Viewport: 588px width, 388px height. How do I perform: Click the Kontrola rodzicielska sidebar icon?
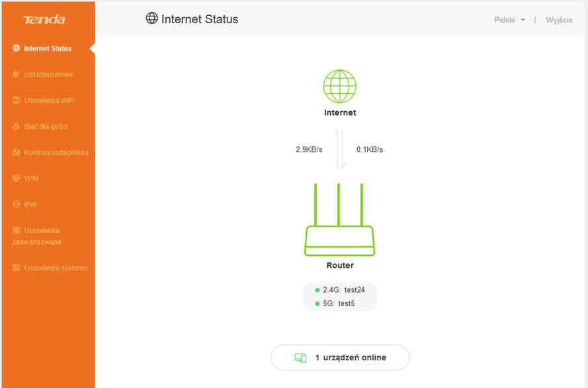(16, 152)
